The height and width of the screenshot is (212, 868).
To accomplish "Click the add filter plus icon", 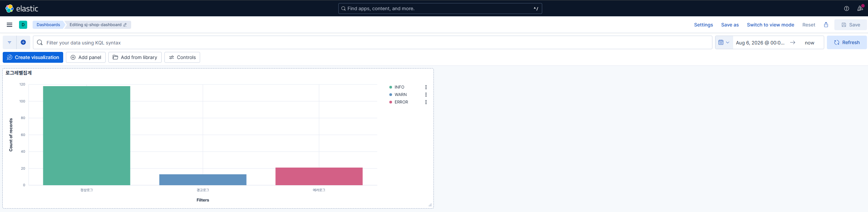I will tap(23, 42).
